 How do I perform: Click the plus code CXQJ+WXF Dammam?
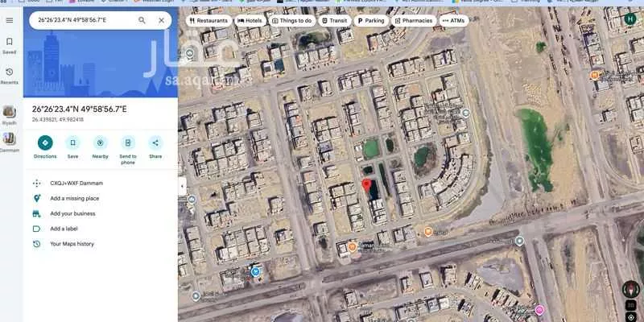pos(76,183)
